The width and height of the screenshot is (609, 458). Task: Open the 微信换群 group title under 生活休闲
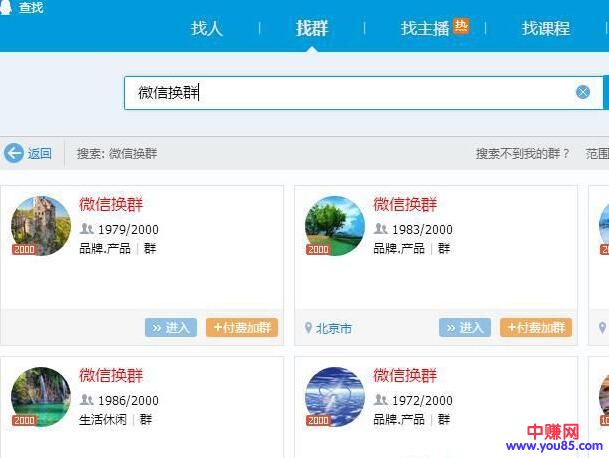tap(111, 376)
